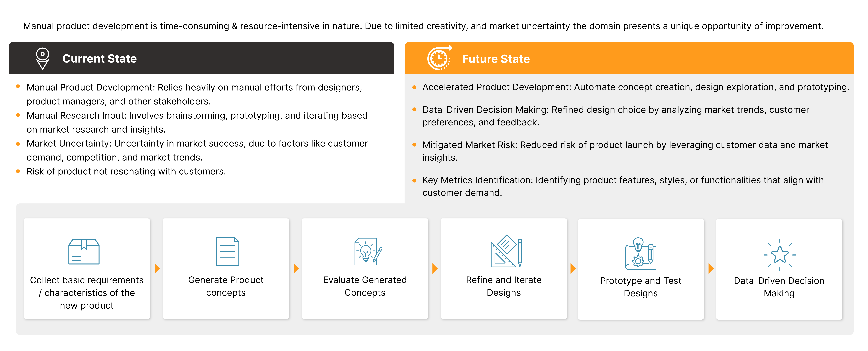This screenshot has width=868, height=351.
Task: Click the arrow after Refine and Iterate Designs card
Action: click(x=573, y=269)
